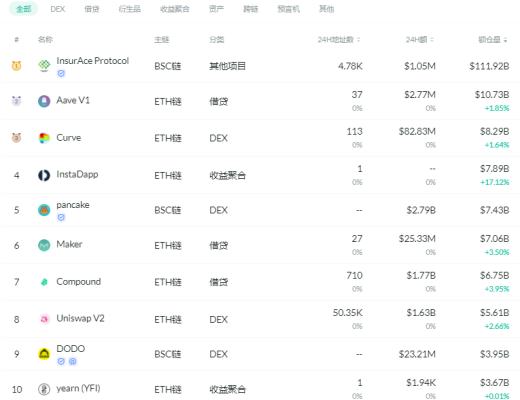Click the +17.12% change for InstaDapp

click(495, 182)
